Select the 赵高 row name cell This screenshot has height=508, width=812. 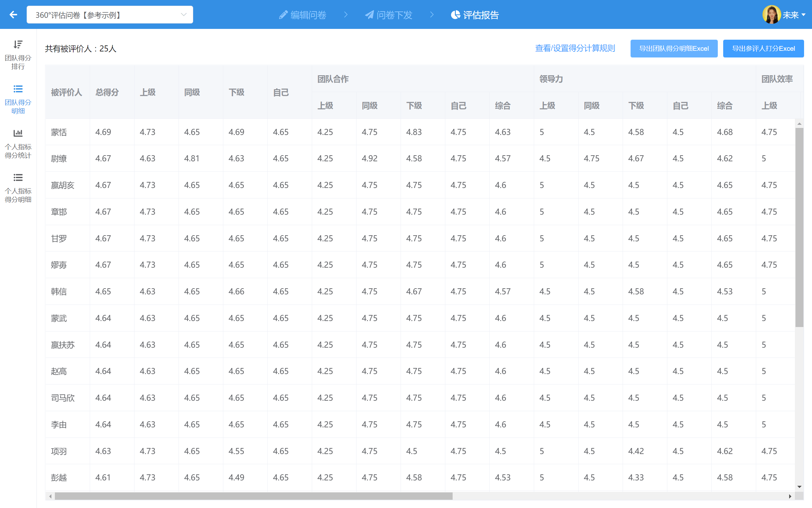tap(67, 371)
